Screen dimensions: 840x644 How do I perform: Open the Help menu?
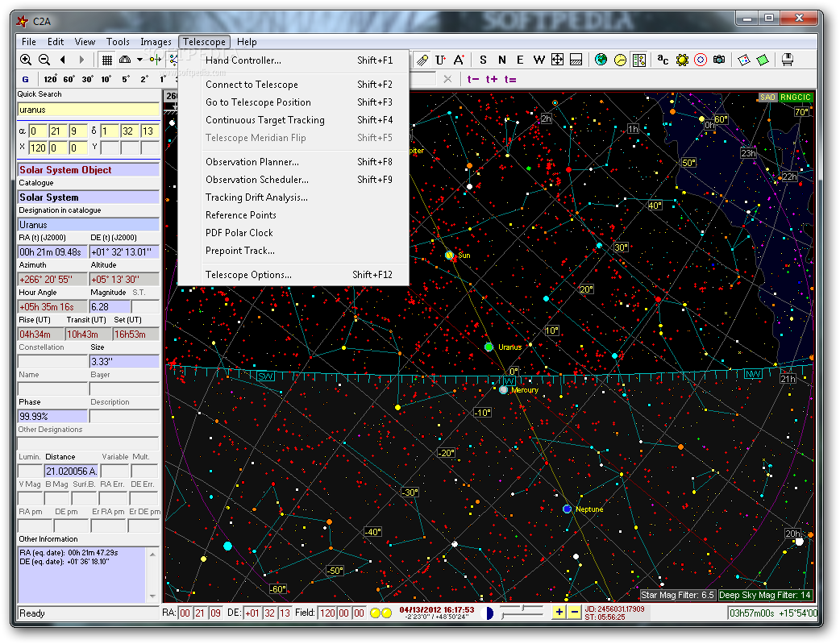[247, 42]
